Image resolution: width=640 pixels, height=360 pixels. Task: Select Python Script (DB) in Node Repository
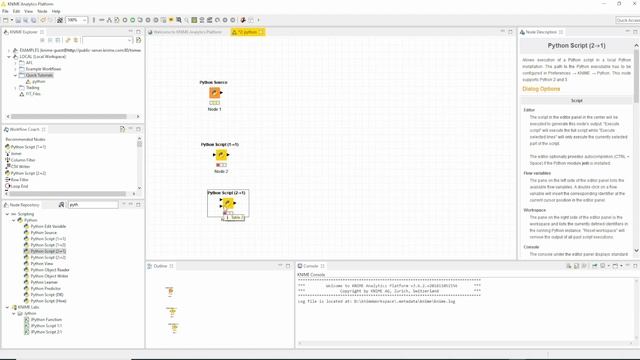(47, 295)
